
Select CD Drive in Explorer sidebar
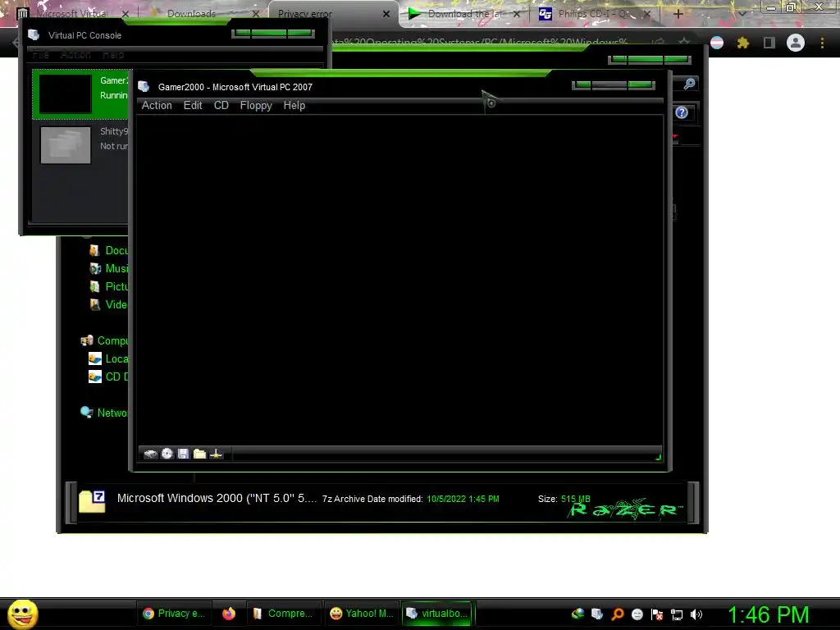pyautogui.click(x=109, y=377)
